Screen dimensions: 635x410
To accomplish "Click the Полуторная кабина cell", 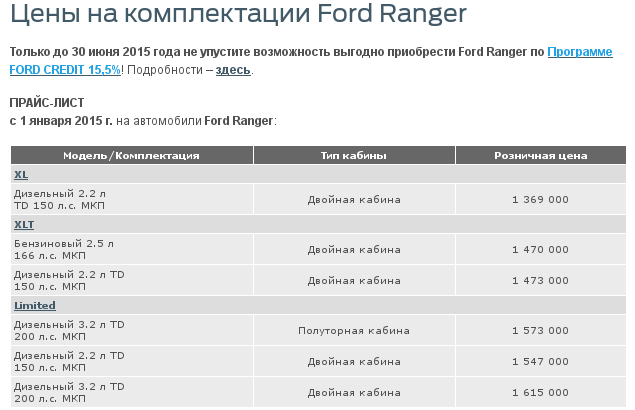I will point(354,330).
